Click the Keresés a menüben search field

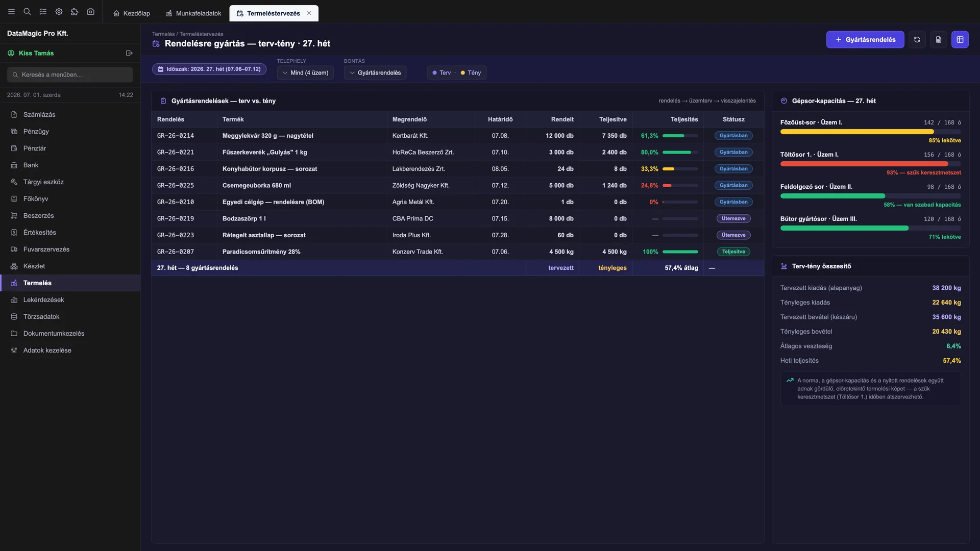point(70,74)
